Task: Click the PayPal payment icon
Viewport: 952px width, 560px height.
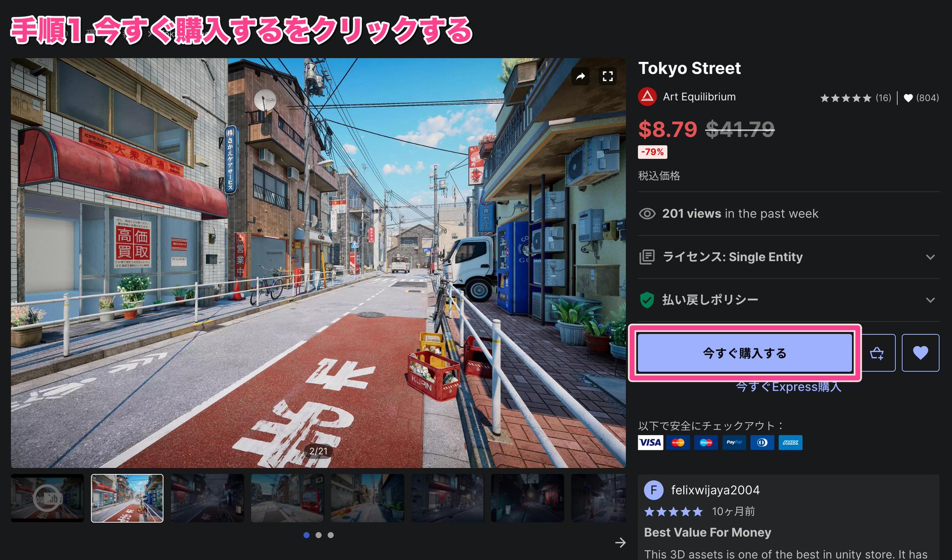Action: pyautogui.click(x=734, y=442)
